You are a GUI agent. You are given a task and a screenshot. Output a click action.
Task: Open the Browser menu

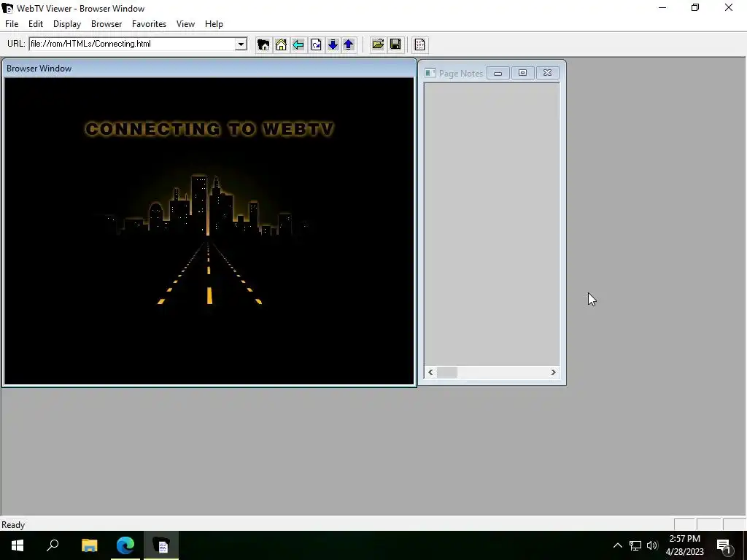(107, 24)
